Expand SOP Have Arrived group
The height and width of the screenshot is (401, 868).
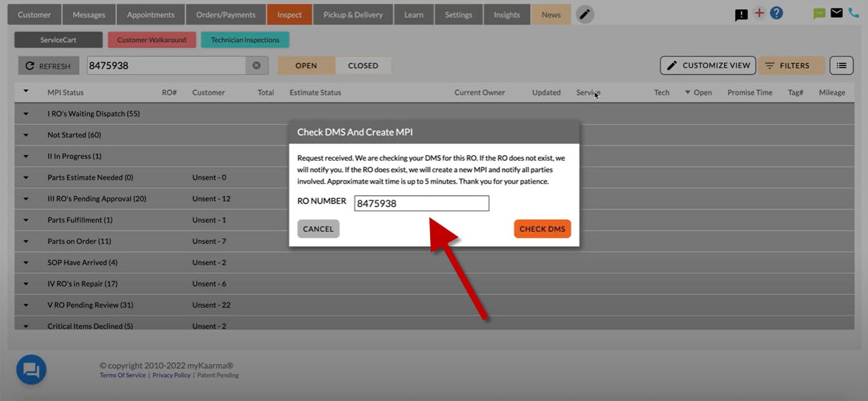pos(26,262)
